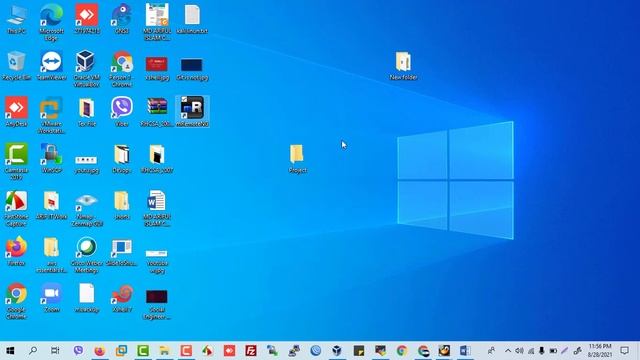Click the highlighted mRemoteNG desktop shortcut
640x360 pixels.
(x=192, y=112)
